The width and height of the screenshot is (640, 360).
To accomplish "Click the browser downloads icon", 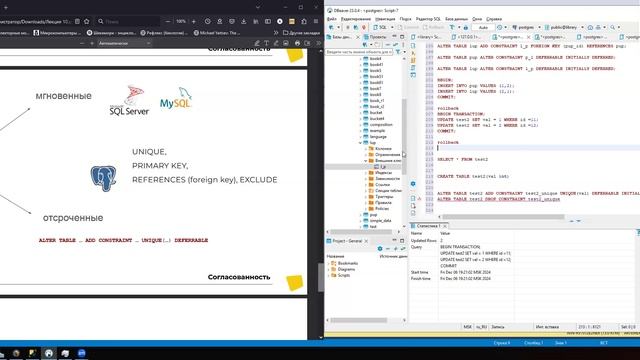I will [244, 21].
